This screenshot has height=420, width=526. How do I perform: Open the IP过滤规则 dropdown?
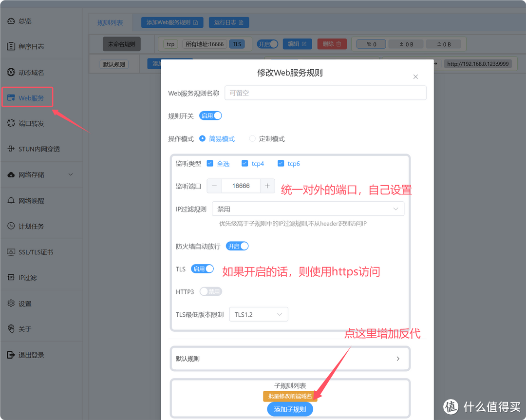point(308,209)
